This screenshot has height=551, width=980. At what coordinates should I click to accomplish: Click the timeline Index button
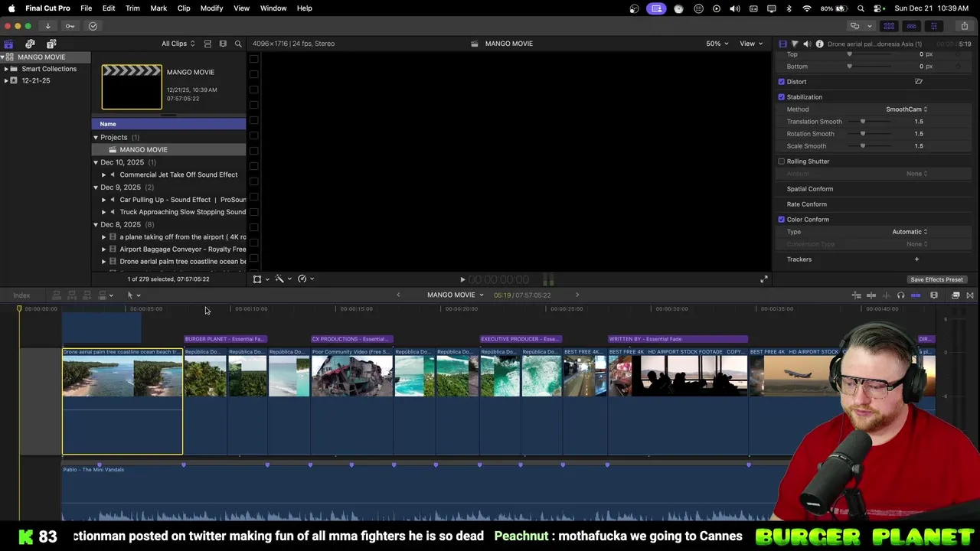[21, 295]
